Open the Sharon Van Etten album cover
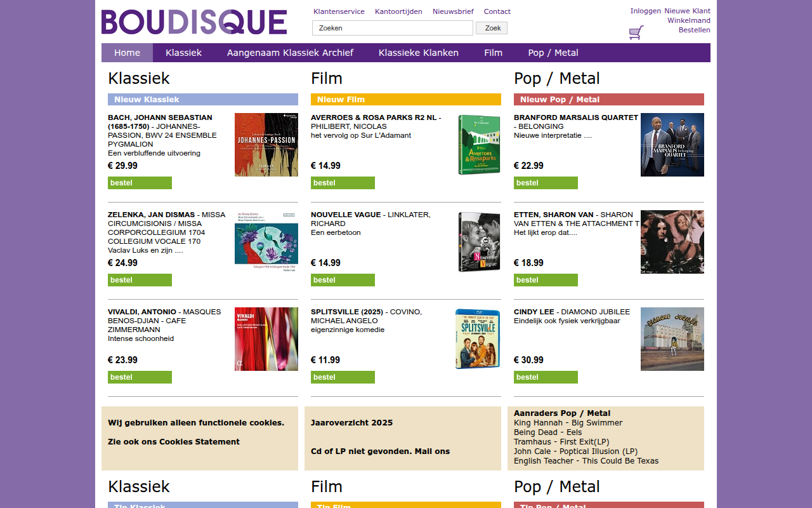 pos(672,242)
